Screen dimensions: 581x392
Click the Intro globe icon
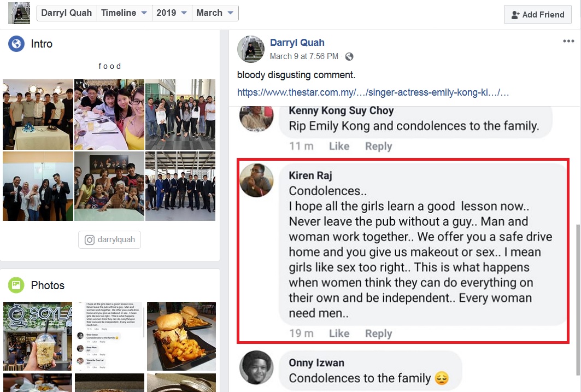tap(16, 44)
